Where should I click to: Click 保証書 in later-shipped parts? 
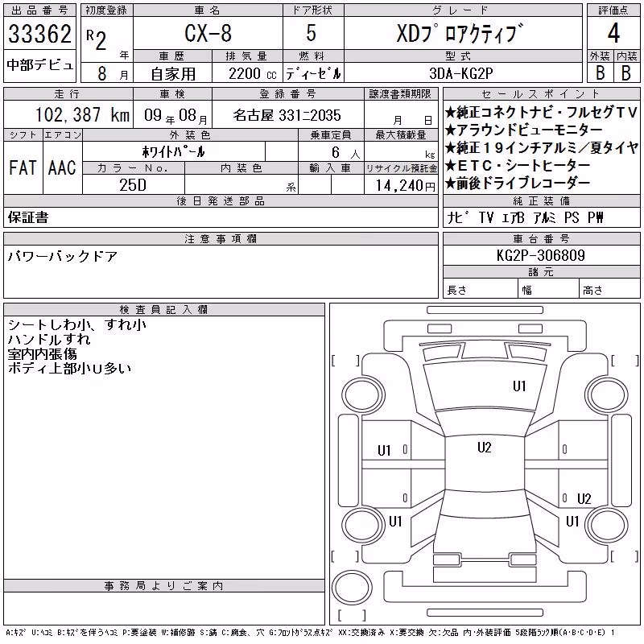[x=28, y=217]
